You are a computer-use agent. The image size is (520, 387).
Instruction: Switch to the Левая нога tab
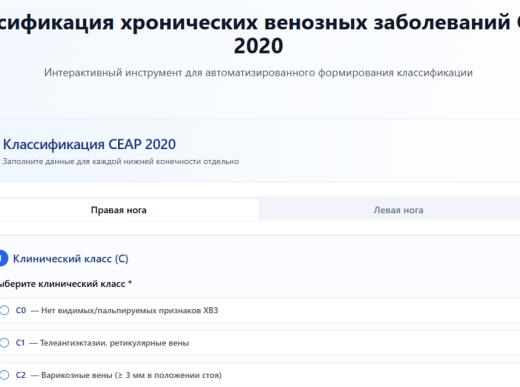click(x=390, y=210)
